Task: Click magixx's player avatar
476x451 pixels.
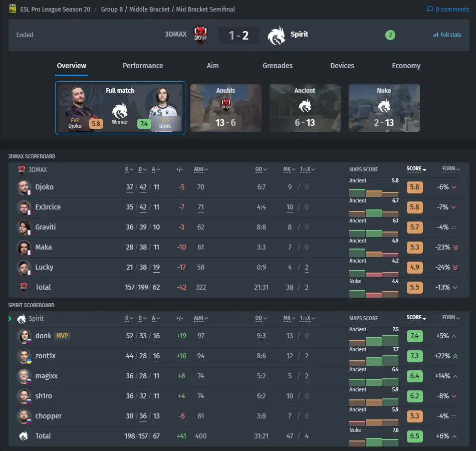Action: (x=24, y=376)
